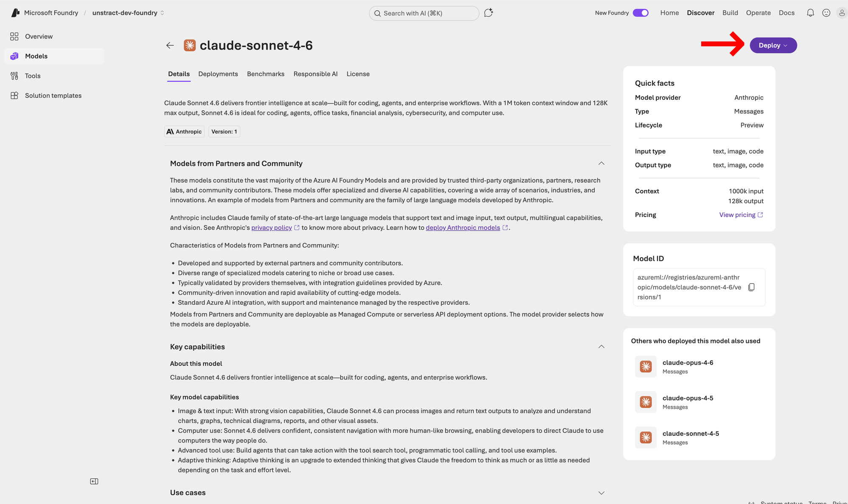Select Overview in the left sidebar

coord(39,36)
